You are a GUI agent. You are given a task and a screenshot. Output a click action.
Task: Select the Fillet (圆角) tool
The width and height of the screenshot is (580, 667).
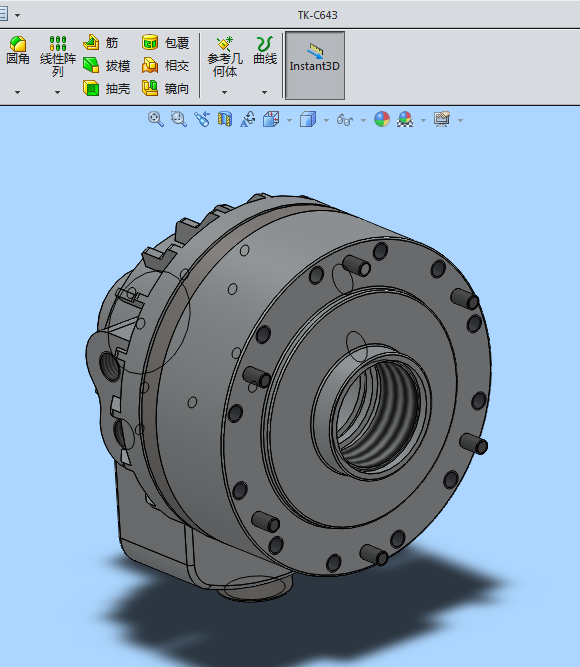[17, 51]
